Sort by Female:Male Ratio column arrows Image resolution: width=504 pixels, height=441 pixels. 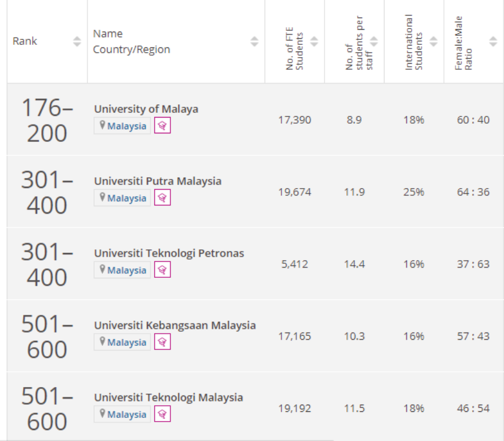click(493, 41)
